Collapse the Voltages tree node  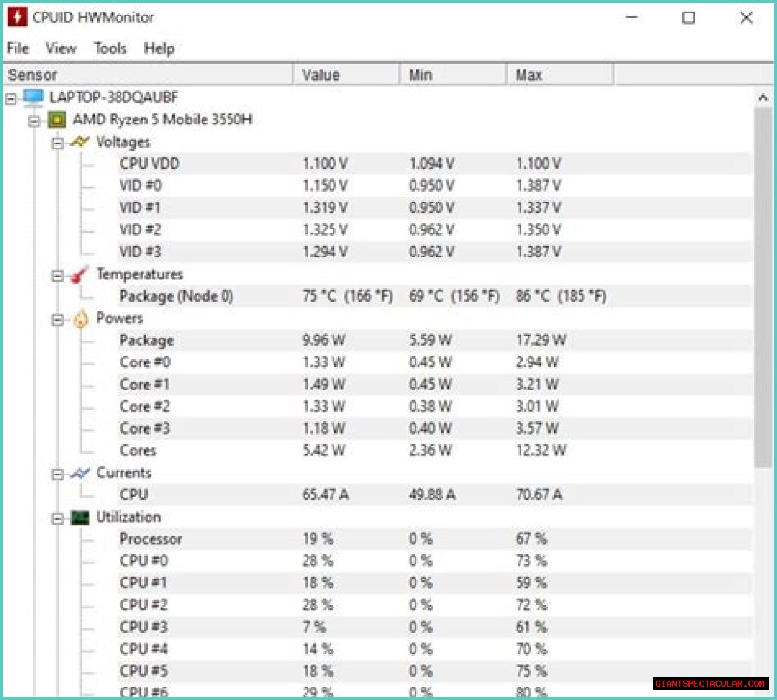click(58, 143)
